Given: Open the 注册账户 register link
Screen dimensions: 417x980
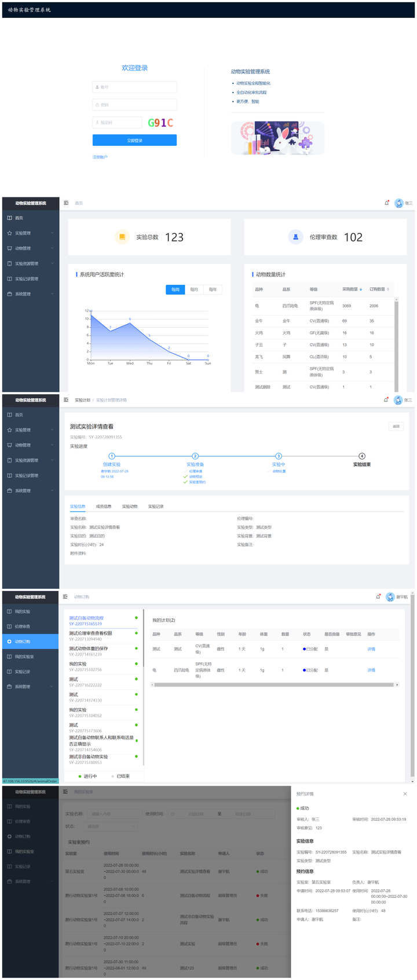Looking at the screenshot, I should pyautogui.click(x=100, y=157).
